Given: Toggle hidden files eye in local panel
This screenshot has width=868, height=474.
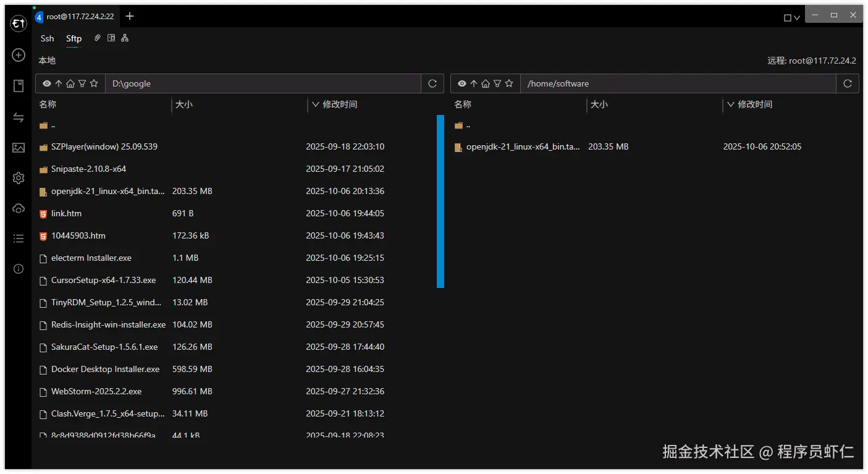Looking at the screenshot, I should (x=47, y=83).
